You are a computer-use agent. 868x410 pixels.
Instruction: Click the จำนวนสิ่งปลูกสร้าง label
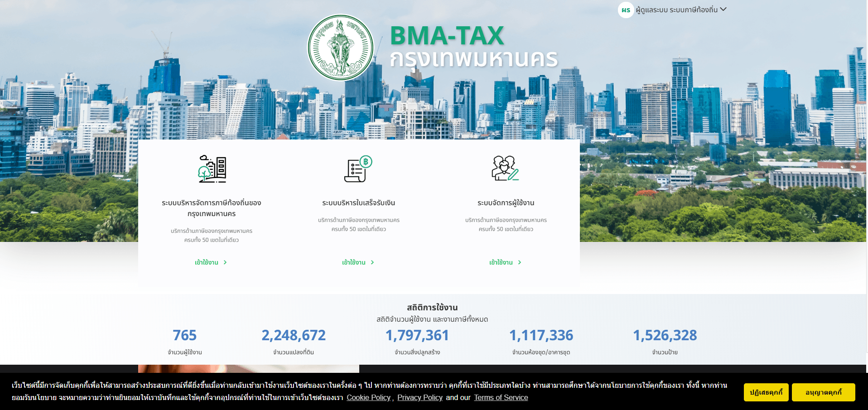(x=417, y=352)
